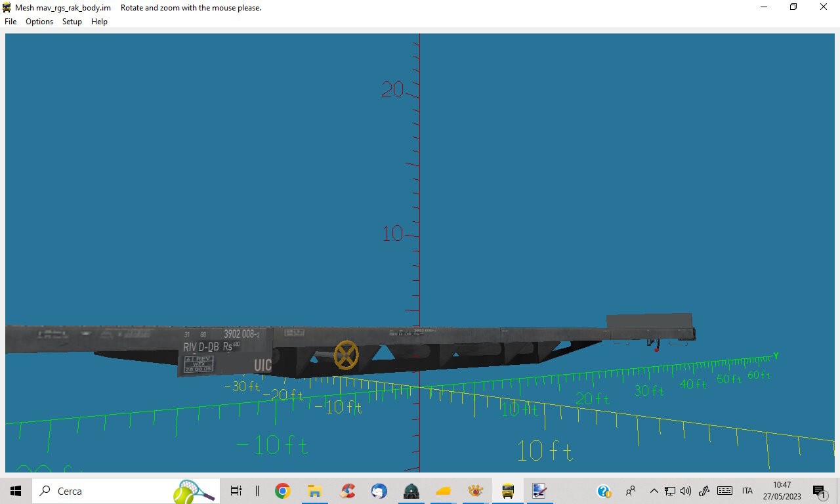Restore down the mesh viewer window
This screenshot has width=840, height=504.
pyautogui.click(x=793, y=7)
